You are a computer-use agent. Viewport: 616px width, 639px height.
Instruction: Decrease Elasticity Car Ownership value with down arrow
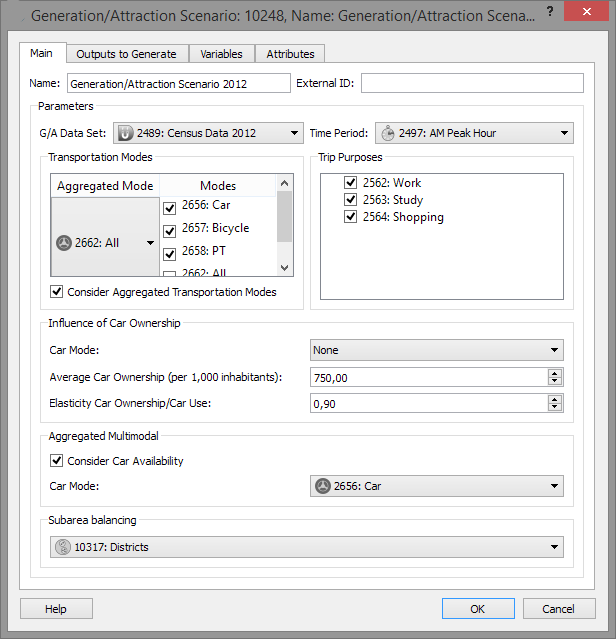555,407
